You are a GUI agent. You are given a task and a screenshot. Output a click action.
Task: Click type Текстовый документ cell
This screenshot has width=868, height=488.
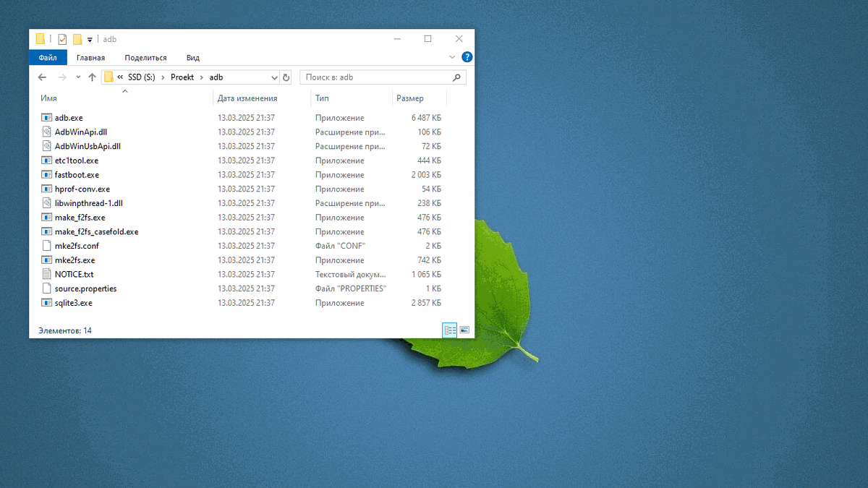(x=351, y=275)
